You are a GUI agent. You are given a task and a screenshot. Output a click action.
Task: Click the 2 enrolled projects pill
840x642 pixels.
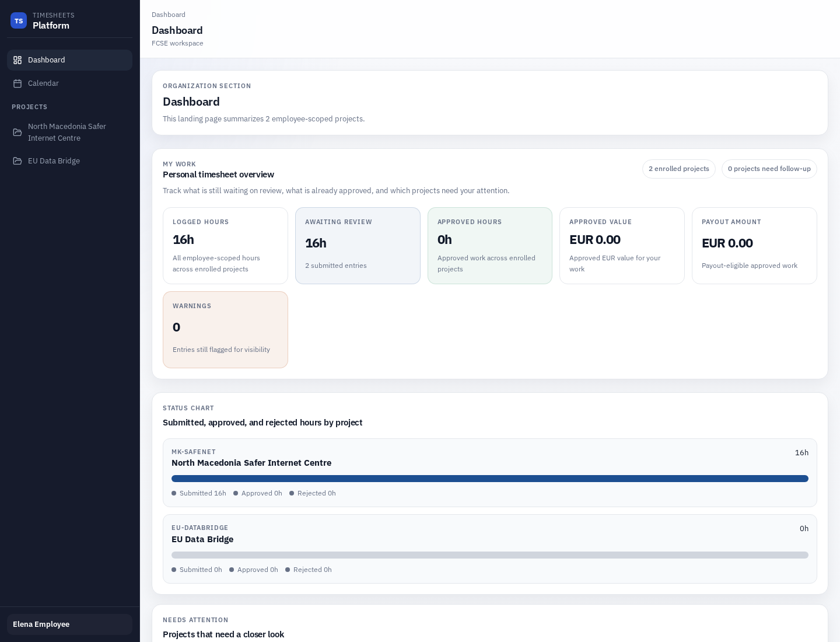679,169
